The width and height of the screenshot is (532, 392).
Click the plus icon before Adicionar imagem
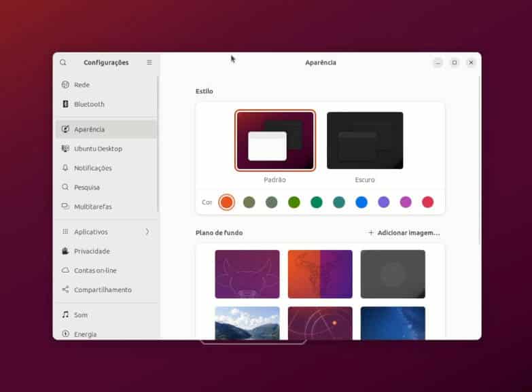[371, 233]
